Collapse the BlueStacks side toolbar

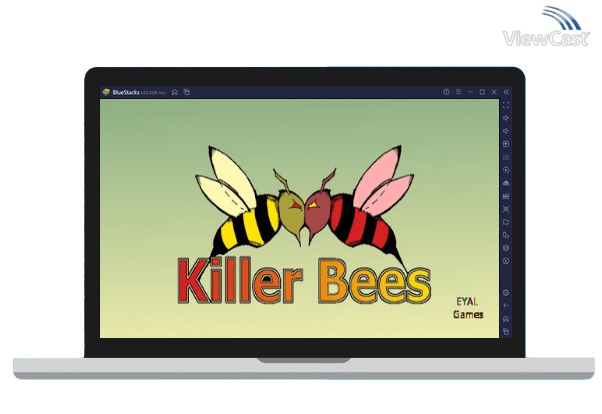pos(506,92)
